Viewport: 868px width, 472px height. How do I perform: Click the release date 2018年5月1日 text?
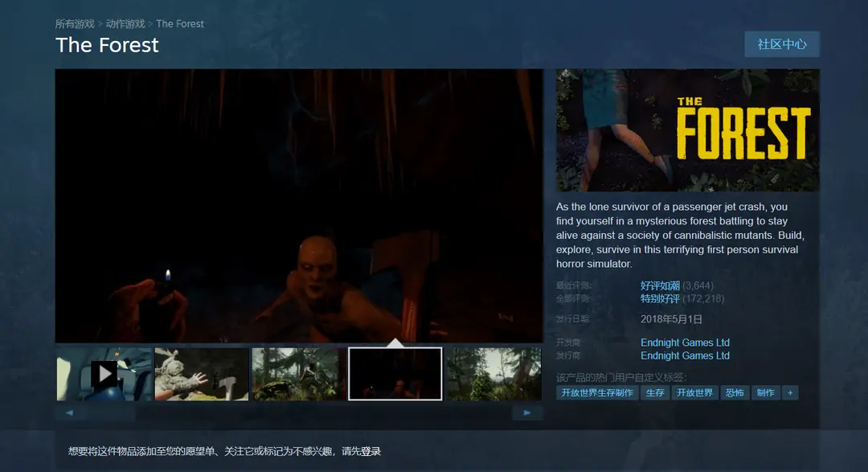pos(671,320)
